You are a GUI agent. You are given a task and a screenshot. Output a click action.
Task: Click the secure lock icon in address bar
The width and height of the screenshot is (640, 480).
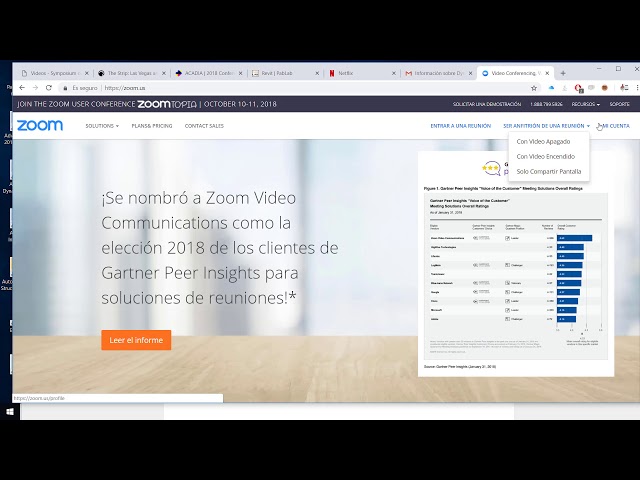tap(65, 88)
